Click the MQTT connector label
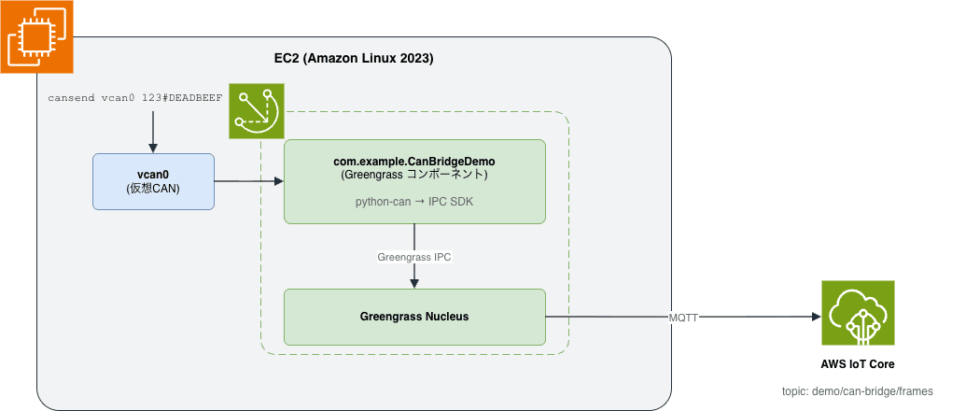The width and height of the screenshot is (980, 411). [x=683, y=318]
